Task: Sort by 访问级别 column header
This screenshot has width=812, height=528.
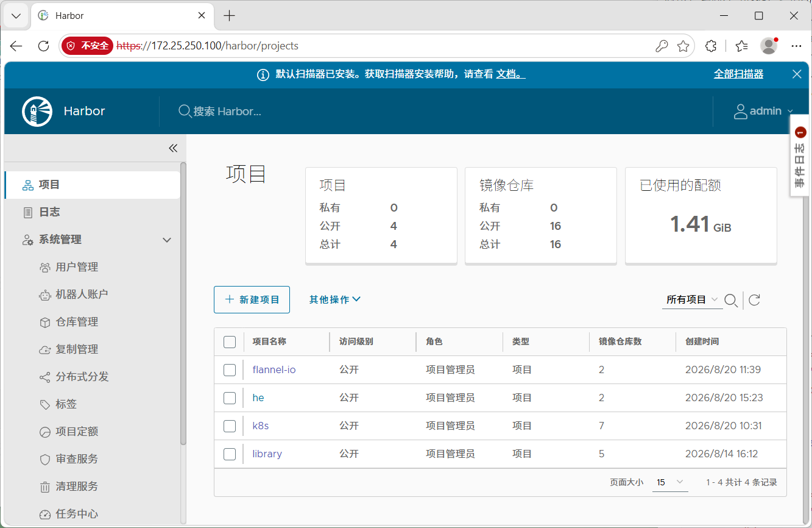Action: 356,341
